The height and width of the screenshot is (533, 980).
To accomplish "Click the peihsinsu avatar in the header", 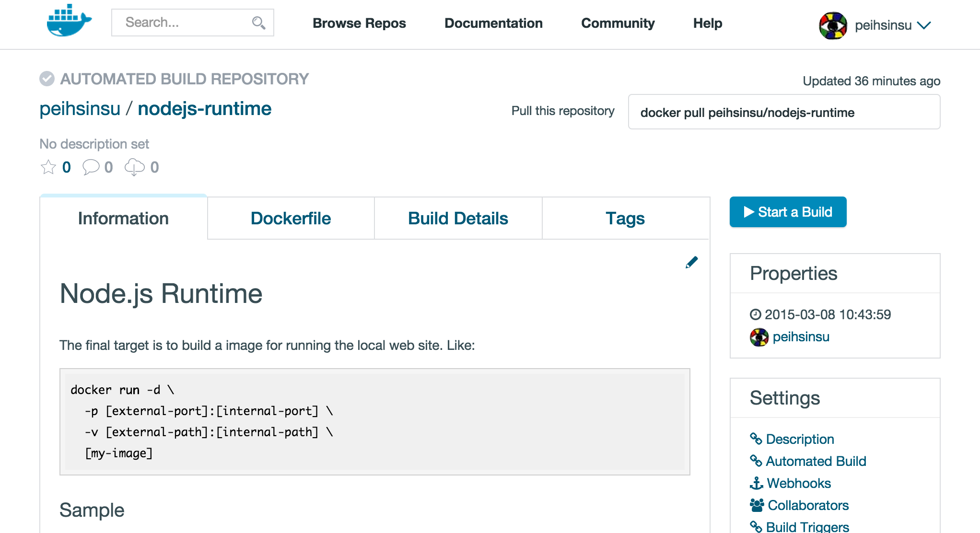I will pyautogui.click(x=833, y=25).
